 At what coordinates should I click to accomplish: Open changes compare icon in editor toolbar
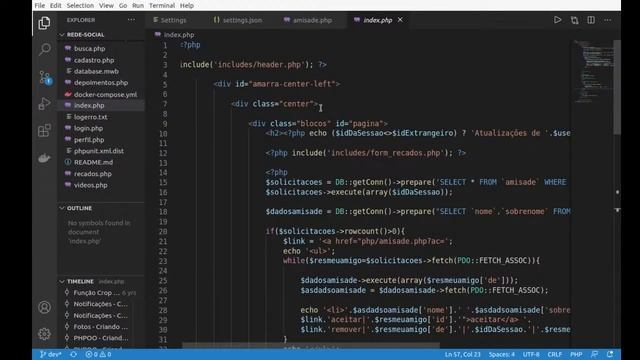click(574, 20)
